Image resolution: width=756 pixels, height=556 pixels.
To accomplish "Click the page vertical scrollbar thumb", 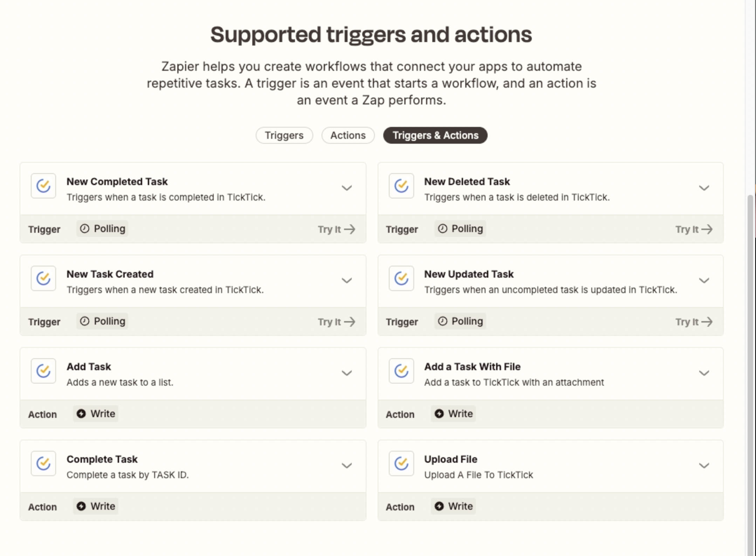I will tap(750, 375).
